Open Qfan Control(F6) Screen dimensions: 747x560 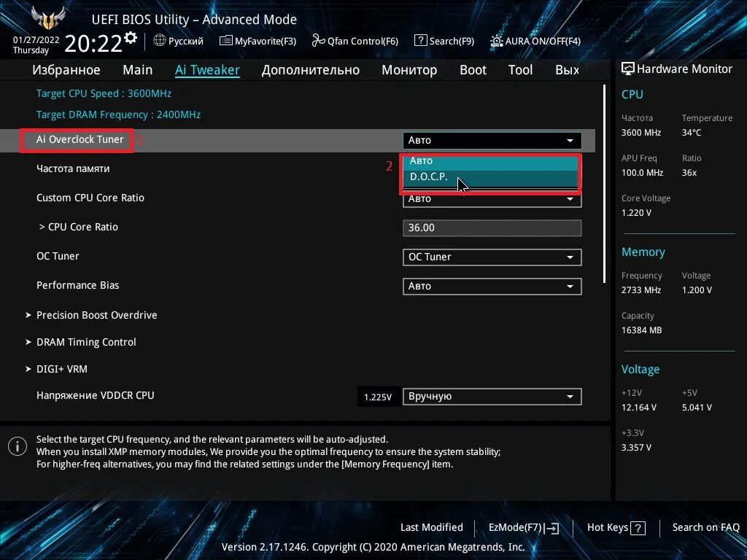pyautogui.click(x=355, y=41)
